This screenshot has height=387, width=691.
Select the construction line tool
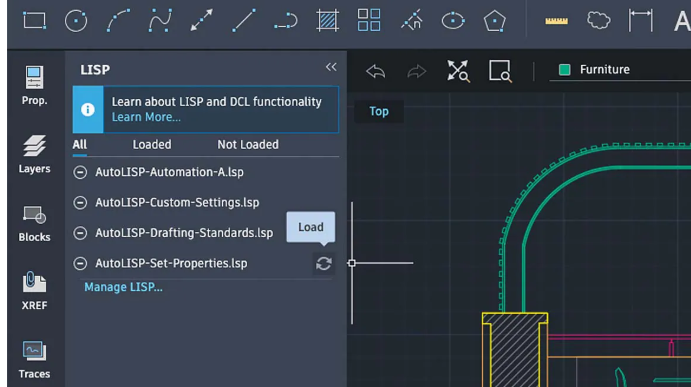point(411,20)
